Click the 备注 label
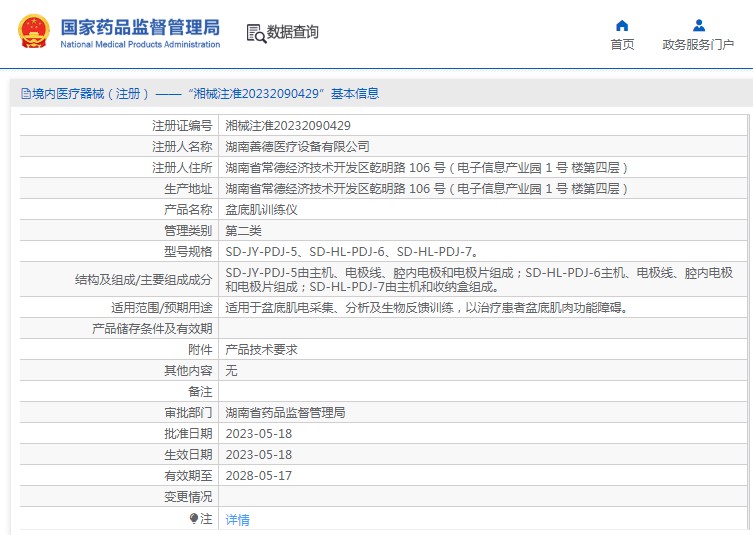753x535 pixels. tap(200, 392)
